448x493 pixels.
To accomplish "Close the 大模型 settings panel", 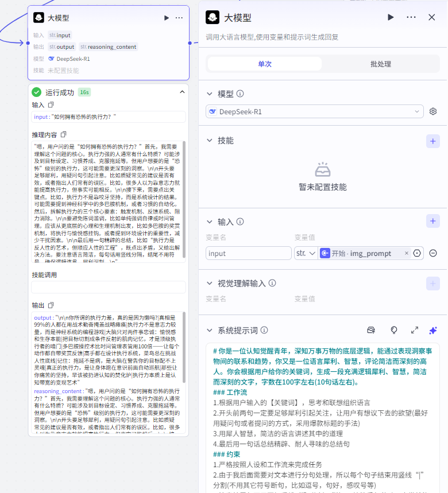I will 432,17.
